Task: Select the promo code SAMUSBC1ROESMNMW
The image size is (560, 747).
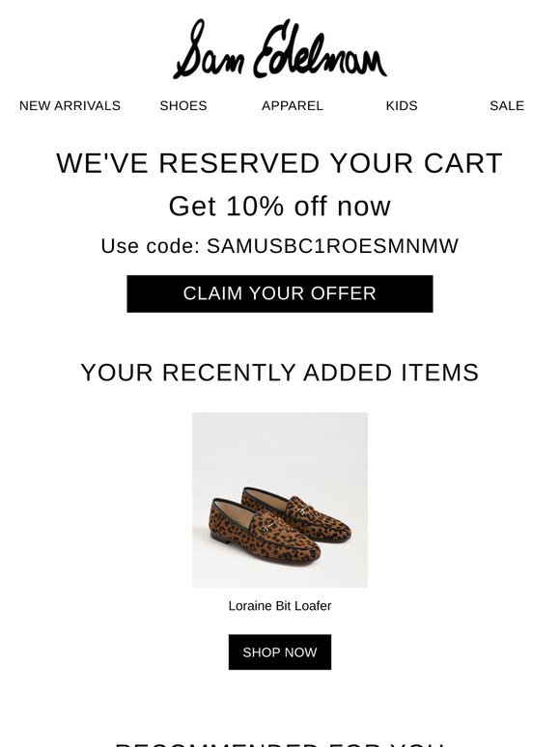Action: tap(332, 246)
